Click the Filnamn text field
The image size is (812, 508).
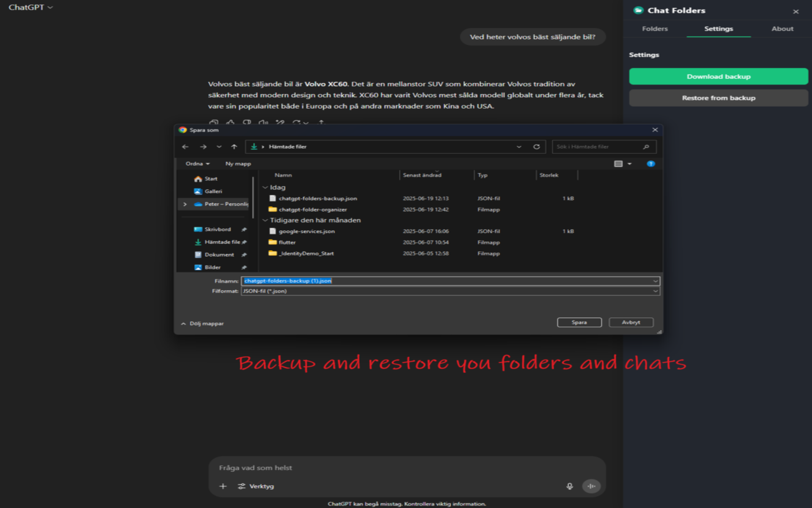(x=450, y=281)
